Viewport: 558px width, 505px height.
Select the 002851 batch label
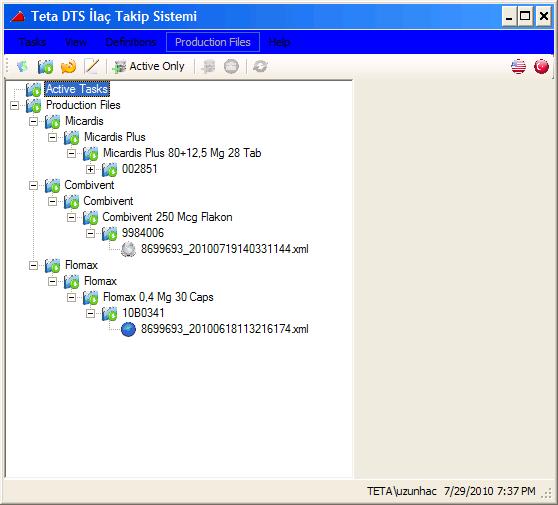[140, 169]
